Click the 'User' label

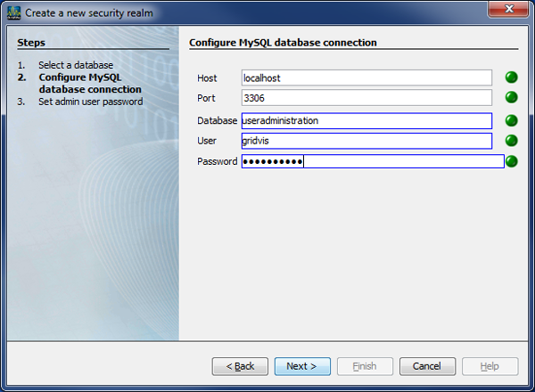pyautogui.click(x=207, y=141)
